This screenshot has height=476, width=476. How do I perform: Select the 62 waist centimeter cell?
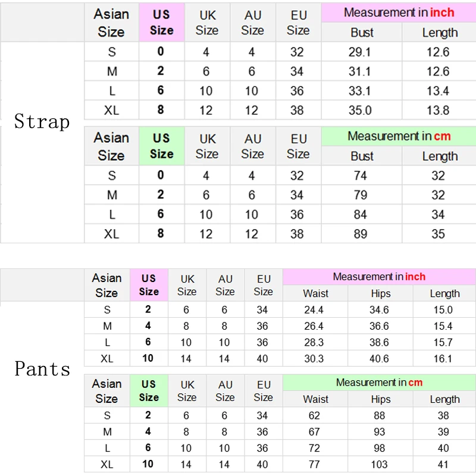point(314,416)
